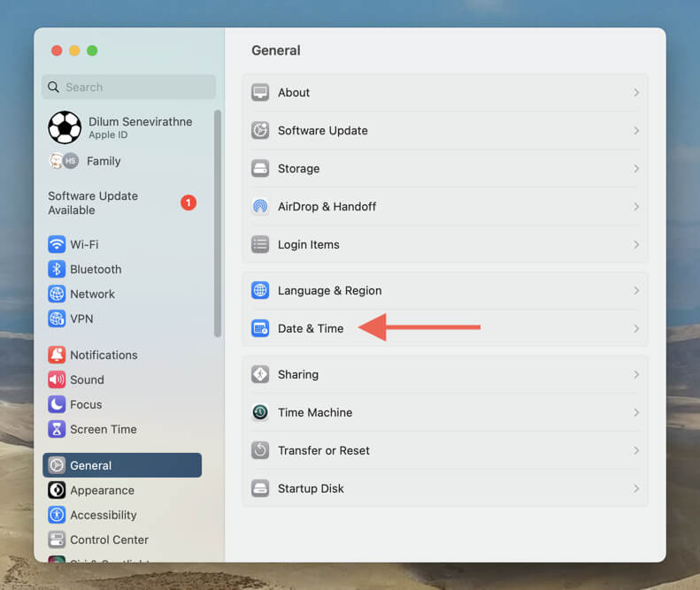Open the Date & Time label

coord(311,328)
